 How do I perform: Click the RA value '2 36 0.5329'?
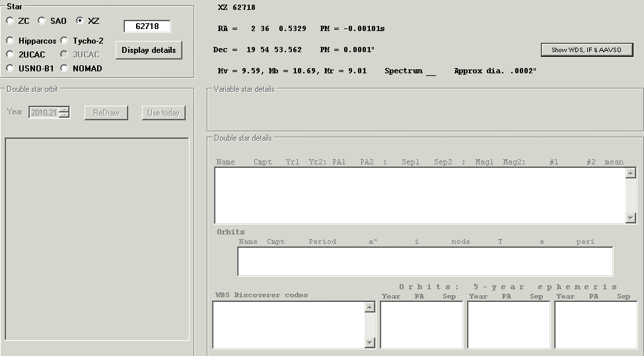pos(279,29)
